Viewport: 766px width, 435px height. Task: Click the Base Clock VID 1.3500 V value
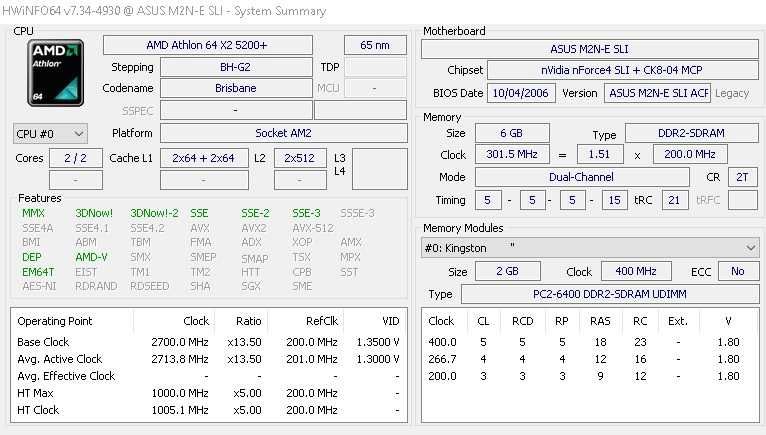point(378,342)
